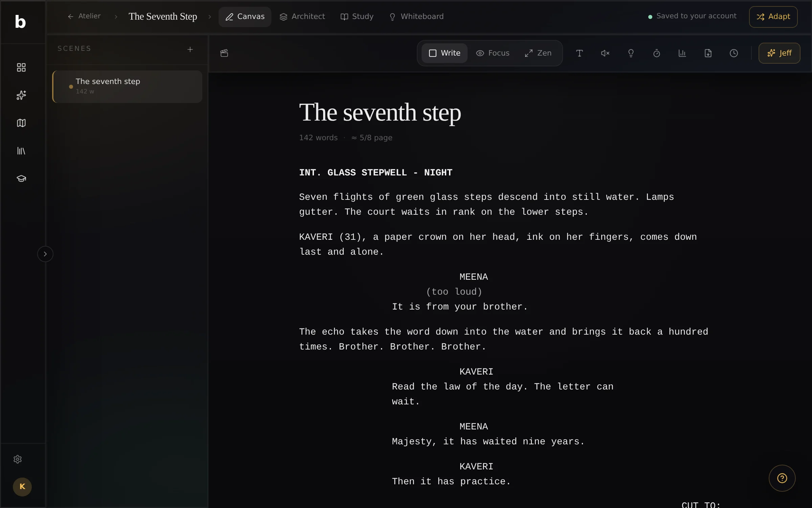Open the Jeff assistant button
This screenshot has width=812, height=508.
point(779,53)
